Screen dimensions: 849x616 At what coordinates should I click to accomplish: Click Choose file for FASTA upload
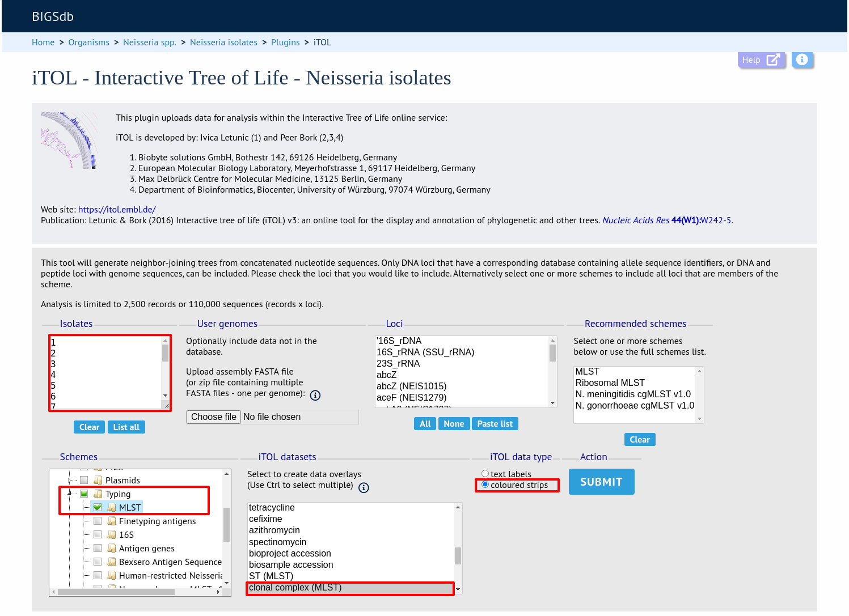click(214, 417)
